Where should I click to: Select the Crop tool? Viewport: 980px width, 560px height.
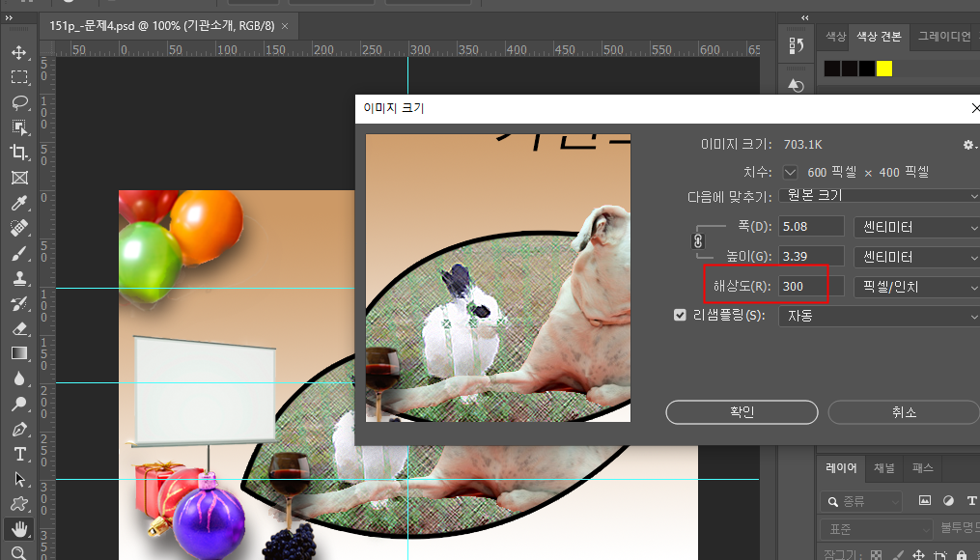(x=18, y=153)
